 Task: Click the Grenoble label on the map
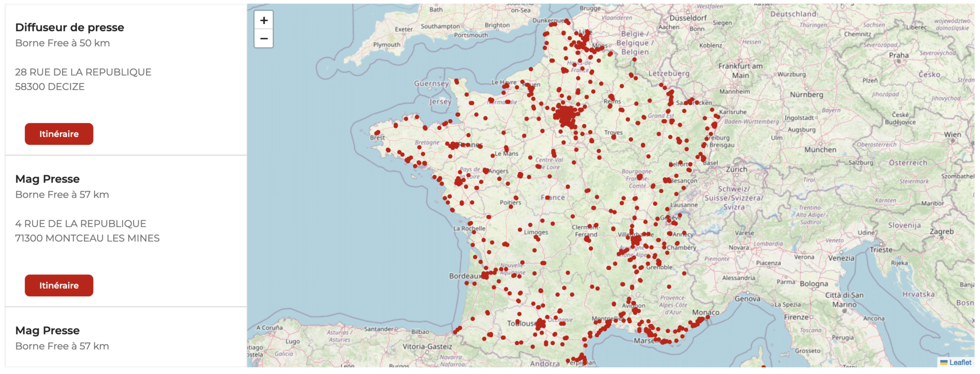click(x=659, y=267)
